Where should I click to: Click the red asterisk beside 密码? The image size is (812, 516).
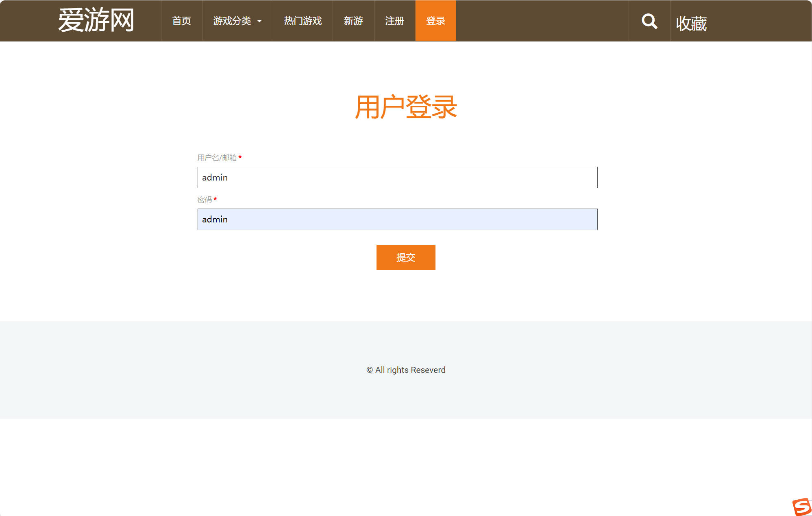215,199
